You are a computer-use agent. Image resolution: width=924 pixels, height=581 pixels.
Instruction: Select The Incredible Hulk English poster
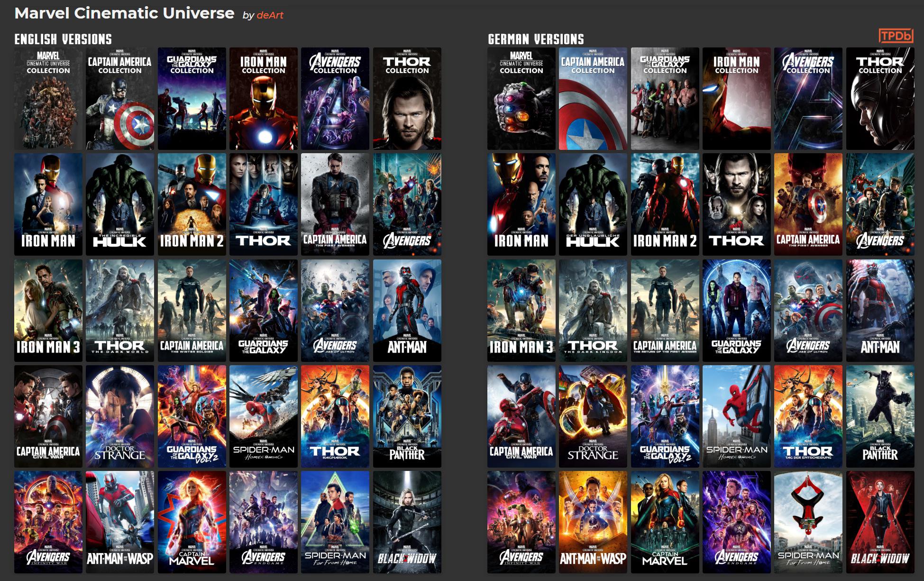120,204
